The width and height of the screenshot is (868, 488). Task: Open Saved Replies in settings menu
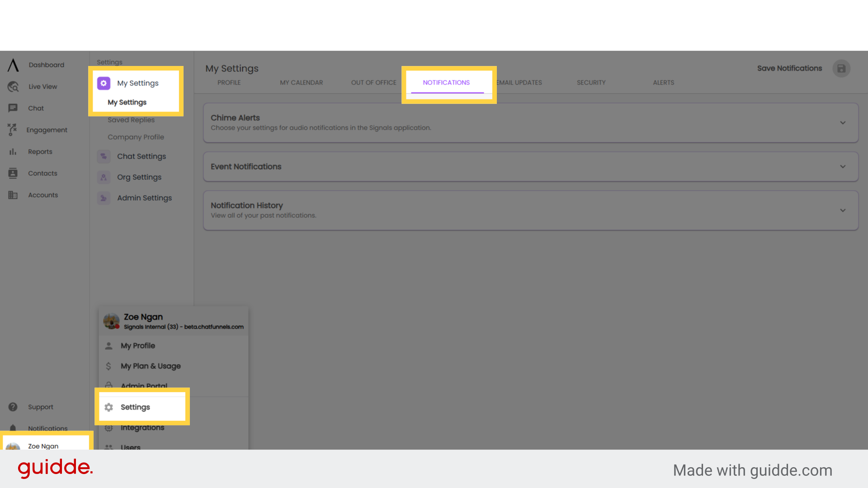coord(131,120)
